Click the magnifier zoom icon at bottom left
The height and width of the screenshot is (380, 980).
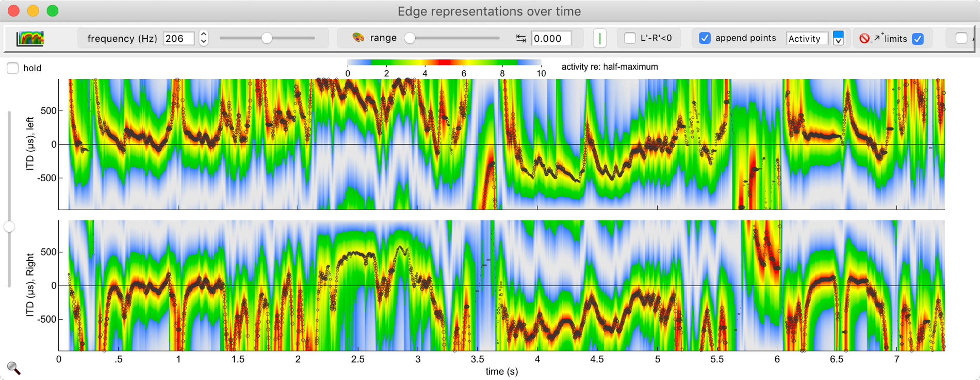(x=14, y=368)
